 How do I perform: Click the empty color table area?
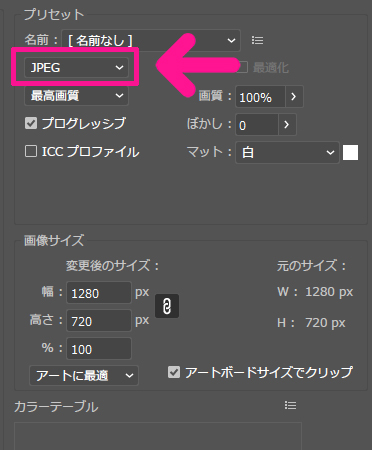point(158,436)
